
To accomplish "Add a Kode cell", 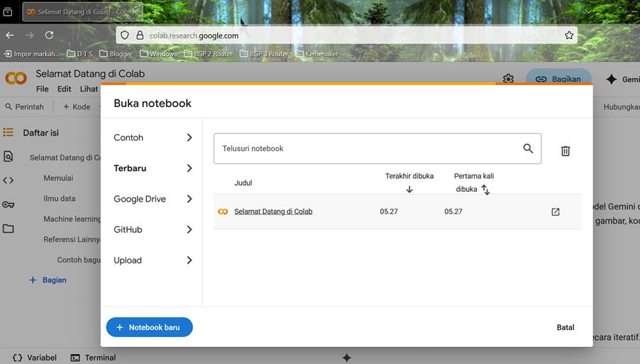I will [x=77, y=107].
